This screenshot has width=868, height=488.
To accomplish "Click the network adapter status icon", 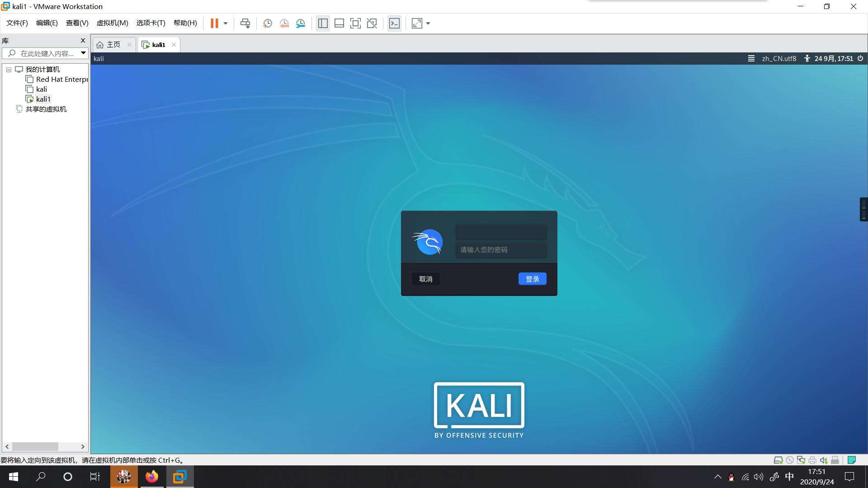I will pyautogui.click(x=801, y=460).
